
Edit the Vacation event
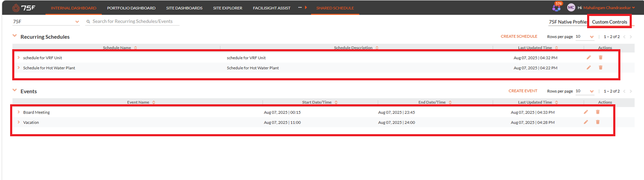coord(586,122)
